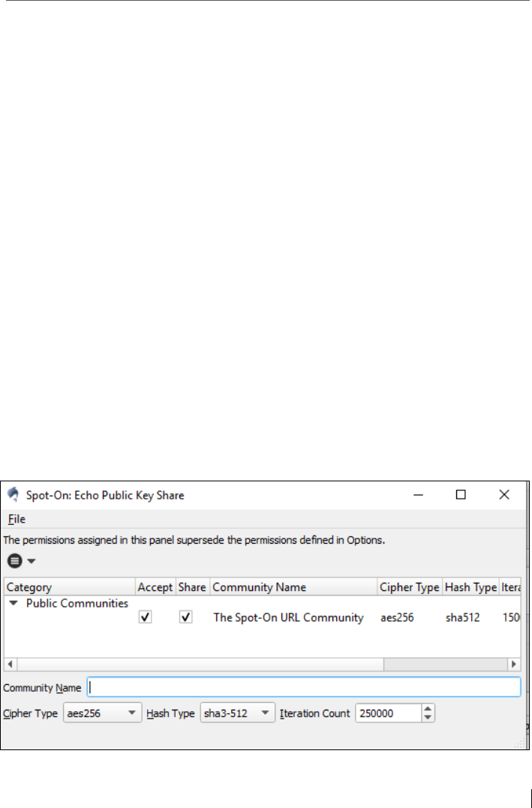Click the horizontal scrollbar left arrow

pos(11,665)
